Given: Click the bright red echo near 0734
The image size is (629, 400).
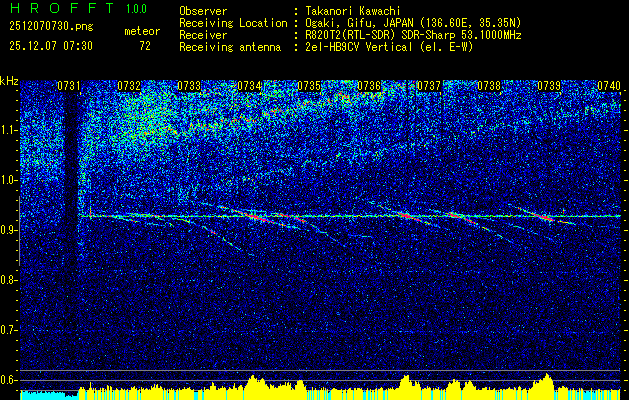Looking at the screenshot, I should [257, 218].
